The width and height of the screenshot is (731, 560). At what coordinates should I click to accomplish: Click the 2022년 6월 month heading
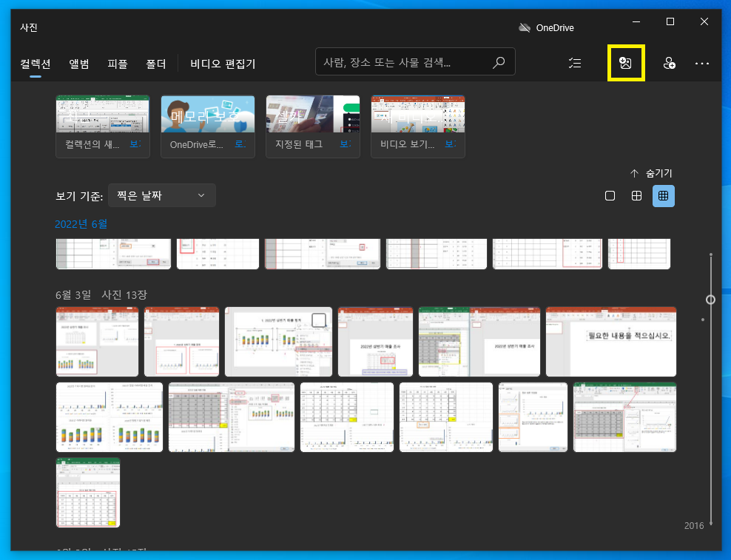point(81,224)
